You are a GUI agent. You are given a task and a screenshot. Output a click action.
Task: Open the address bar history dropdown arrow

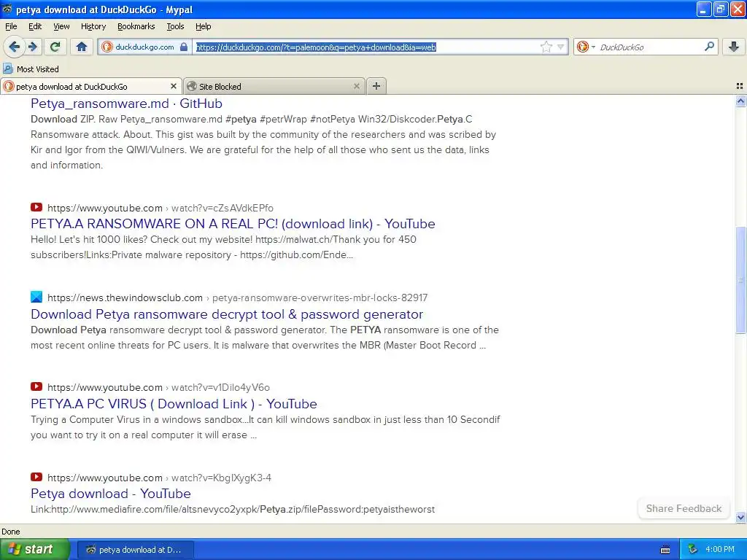pos(561,47)
